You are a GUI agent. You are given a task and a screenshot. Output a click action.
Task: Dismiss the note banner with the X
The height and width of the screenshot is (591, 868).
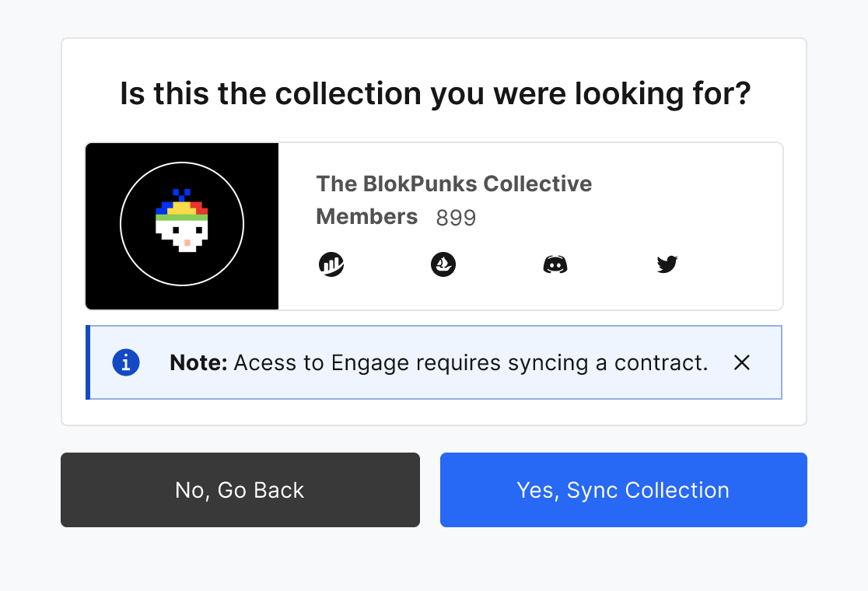[x=742, y=362]
